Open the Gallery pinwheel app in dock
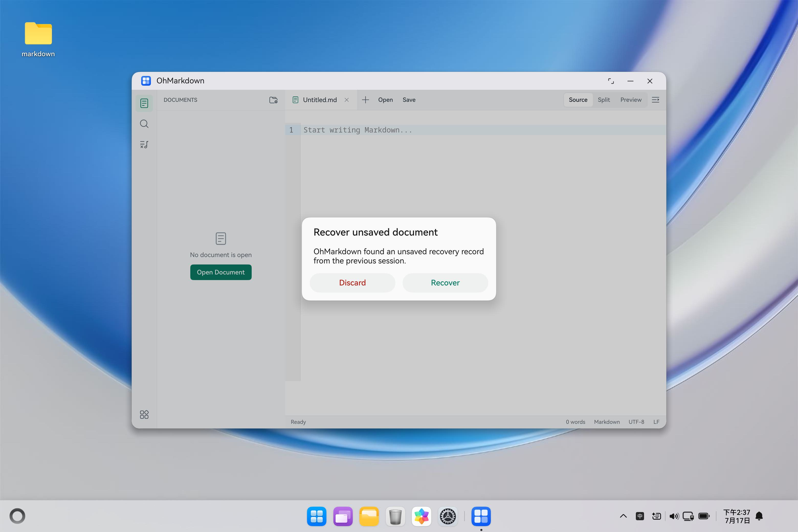798x532 pixels. coord(422,516)
